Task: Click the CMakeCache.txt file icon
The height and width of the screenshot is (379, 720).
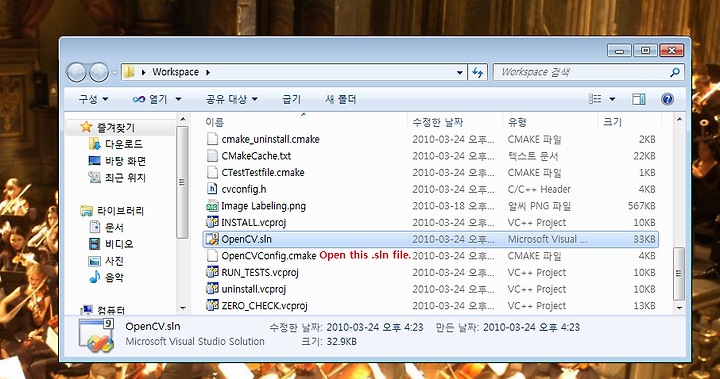Action: click(x=212, y=156)
